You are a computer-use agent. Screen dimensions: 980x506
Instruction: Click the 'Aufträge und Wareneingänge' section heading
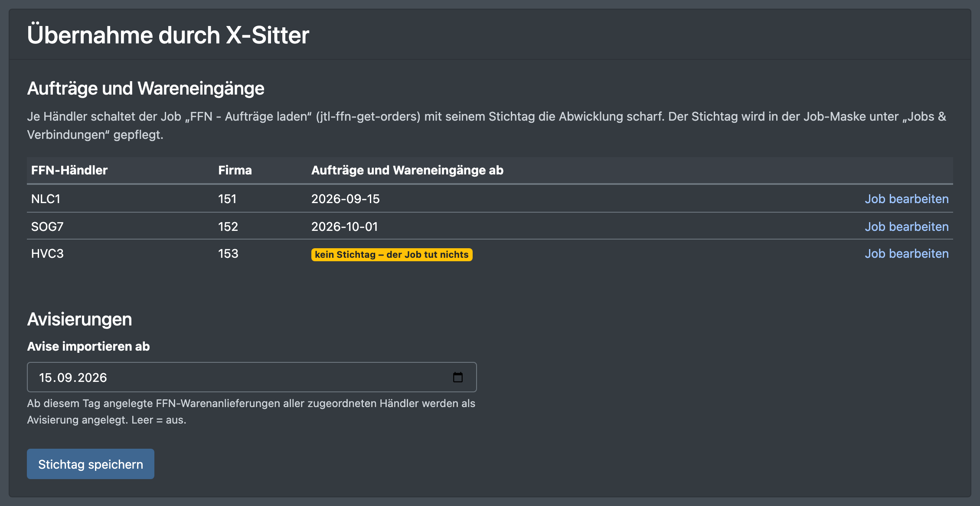click(x=146, y=89)
